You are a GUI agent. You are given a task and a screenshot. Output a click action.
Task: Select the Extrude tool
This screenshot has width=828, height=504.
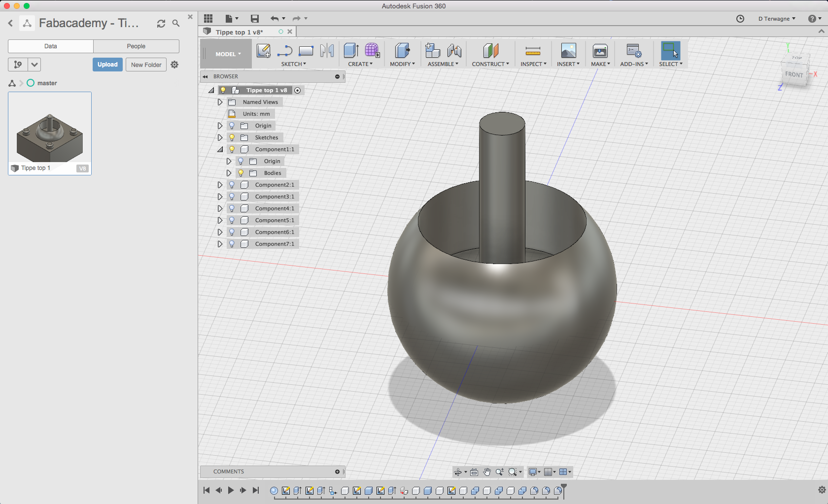click(x=351, y=51)
